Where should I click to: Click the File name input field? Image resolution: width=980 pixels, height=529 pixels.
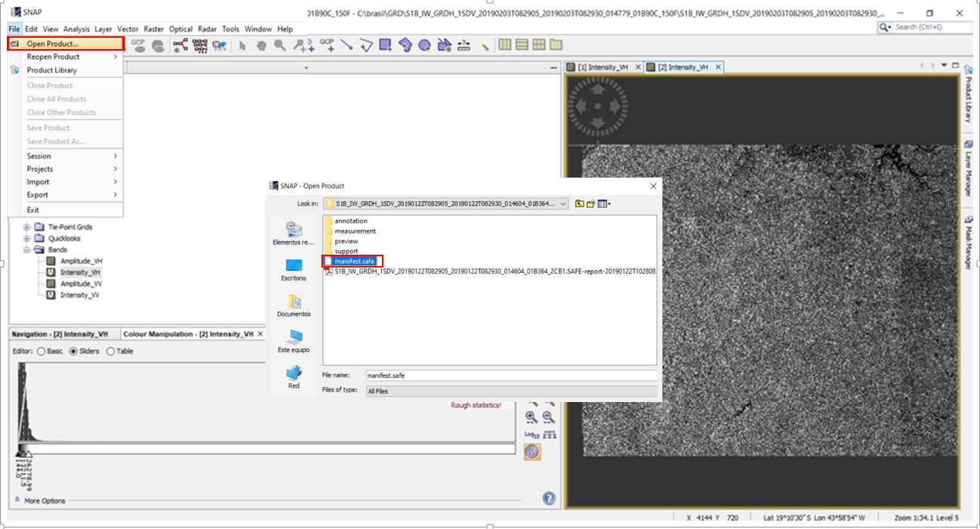(510, 375)
